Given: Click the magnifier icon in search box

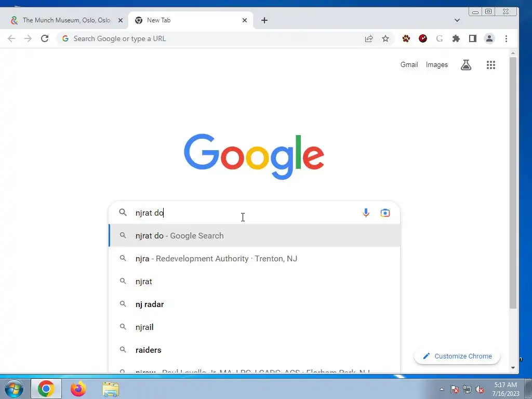Looking at the screenshot, I should coord(123,212).
